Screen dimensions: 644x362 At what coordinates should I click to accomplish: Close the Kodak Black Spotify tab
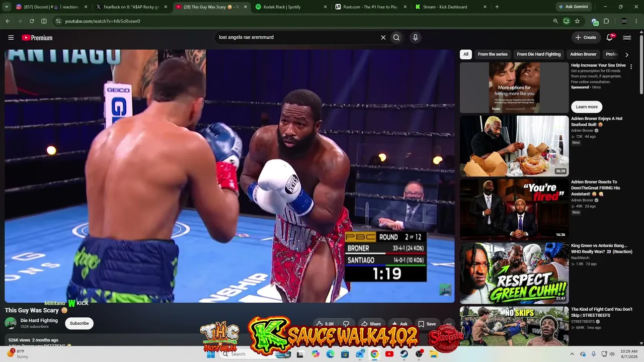pos(326,7)
